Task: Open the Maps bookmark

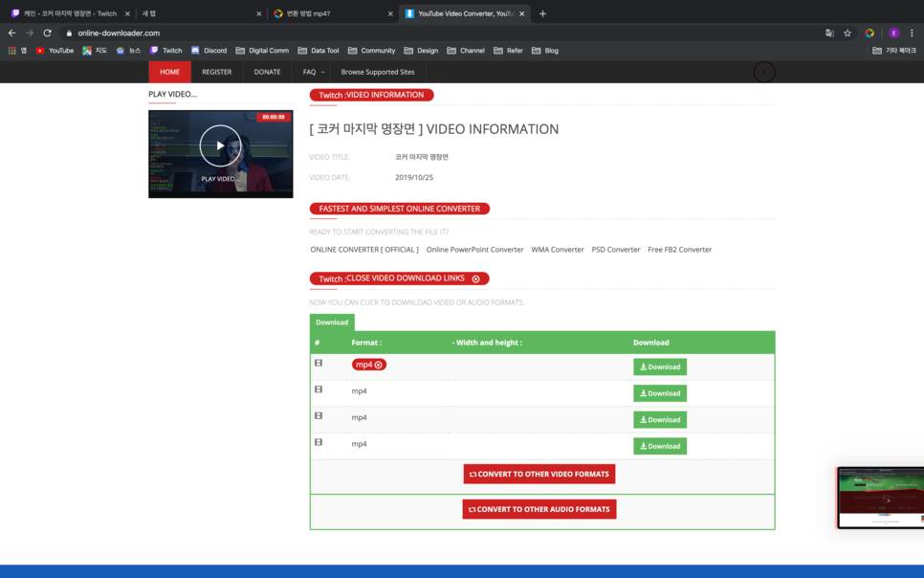Action: [95, 51]
